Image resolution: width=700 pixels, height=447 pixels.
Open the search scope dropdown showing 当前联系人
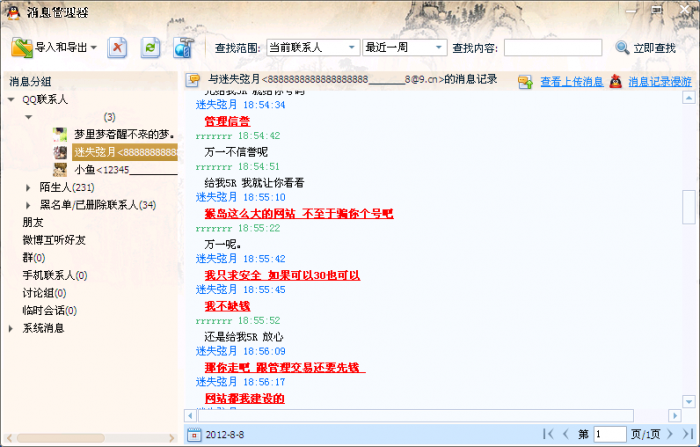click(313, 47)
